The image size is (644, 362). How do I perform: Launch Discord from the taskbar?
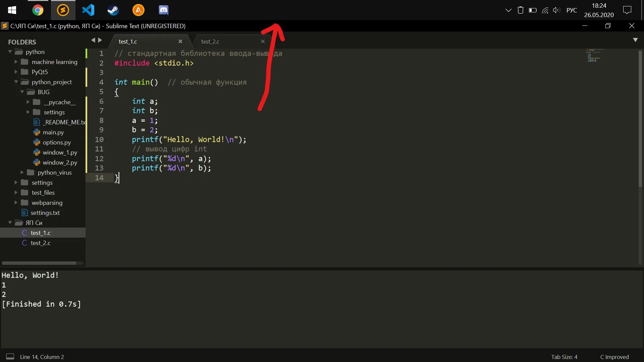tap(163, 10)
